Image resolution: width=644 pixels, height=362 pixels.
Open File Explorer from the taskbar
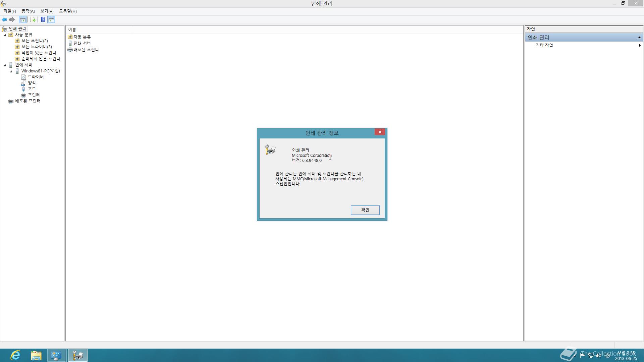36,355
